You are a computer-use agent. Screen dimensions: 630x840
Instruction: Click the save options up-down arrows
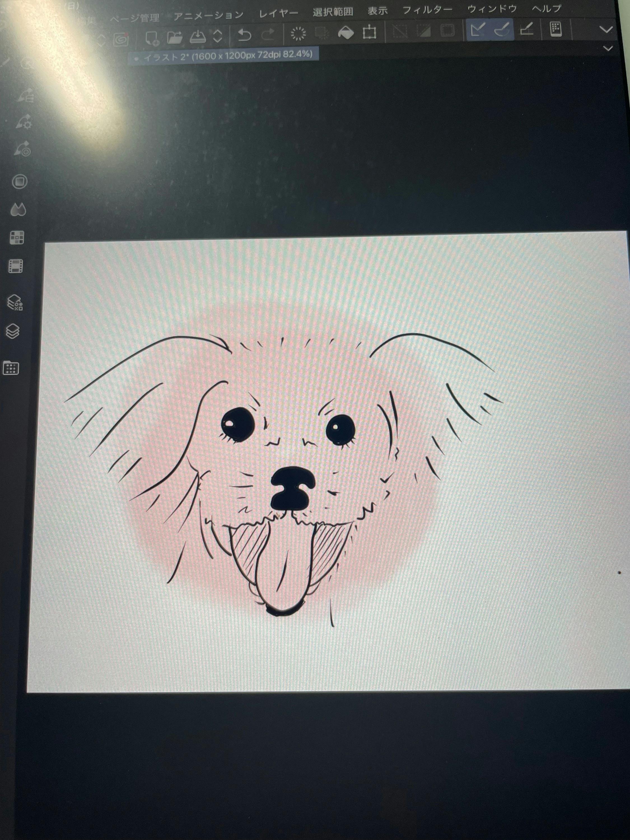coord(218,36)
